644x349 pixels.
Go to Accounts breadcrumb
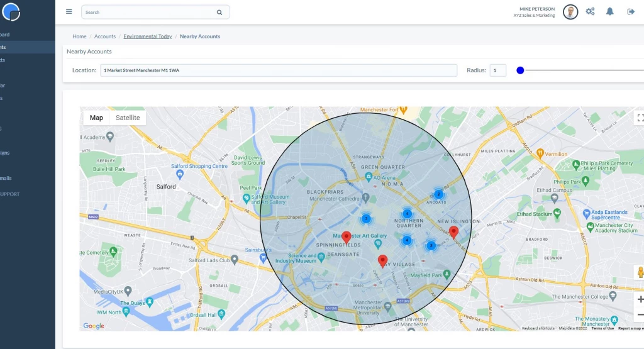(105, 36)
